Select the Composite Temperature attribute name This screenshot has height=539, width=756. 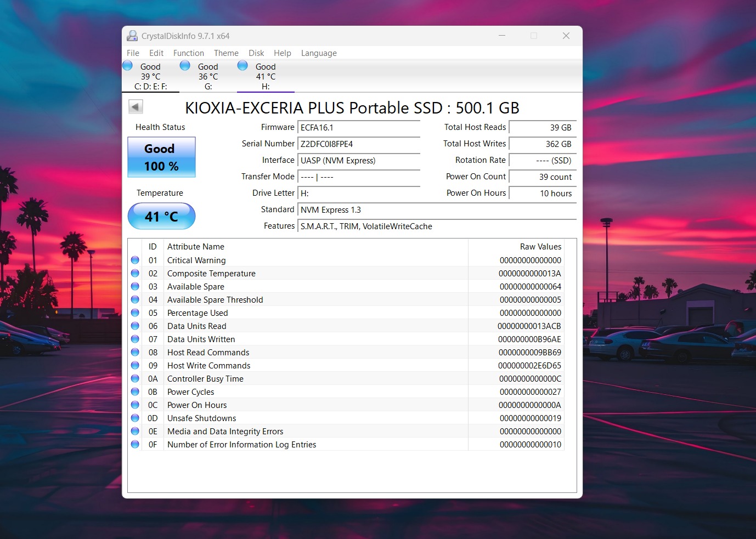211,274
